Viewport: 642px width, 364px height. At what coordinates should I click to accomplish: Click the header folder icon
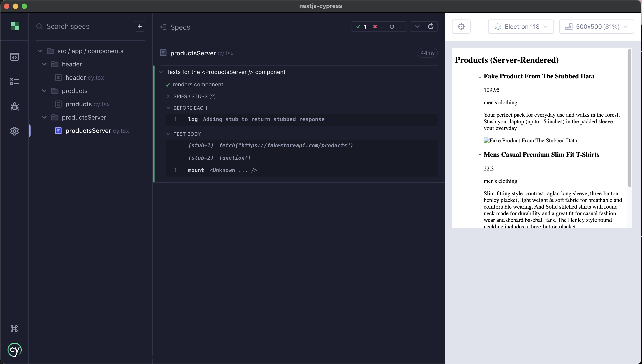[x=55, y=64]
